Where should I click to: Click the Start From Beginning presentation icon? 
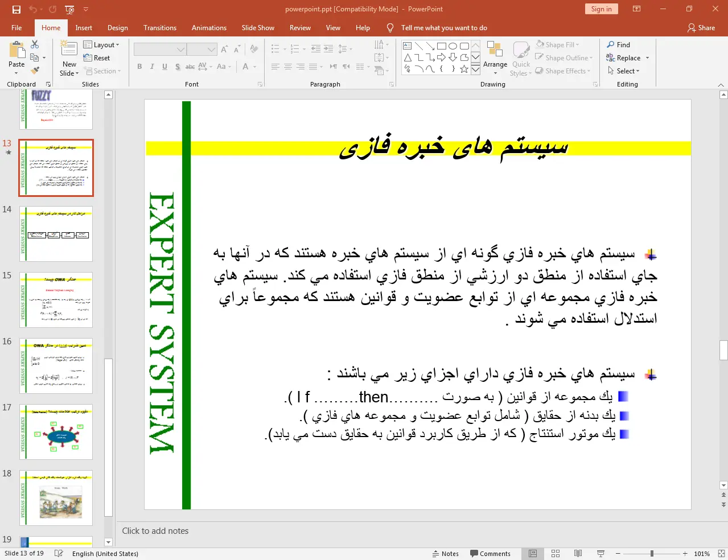pos(69,9)
